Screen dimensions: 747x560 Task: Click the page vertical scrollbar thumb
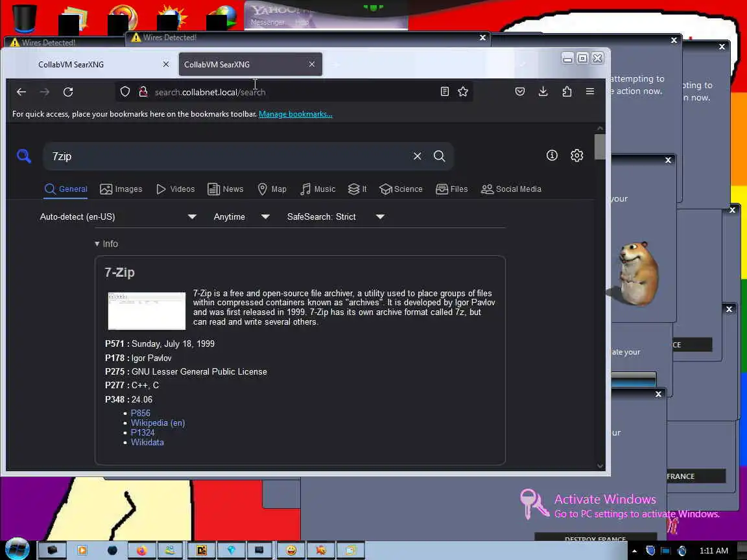pyautogui.click(x=600, y=146)
